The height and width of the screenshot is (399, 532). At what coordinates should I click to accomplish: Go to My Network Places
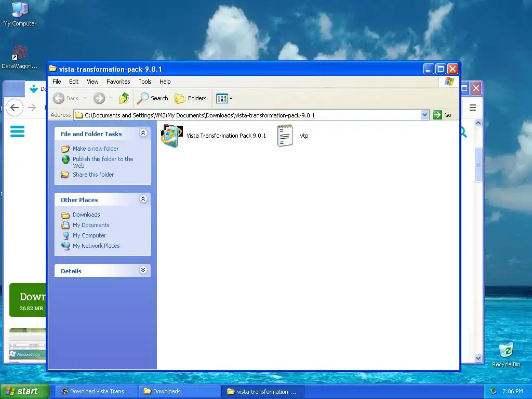96,246
